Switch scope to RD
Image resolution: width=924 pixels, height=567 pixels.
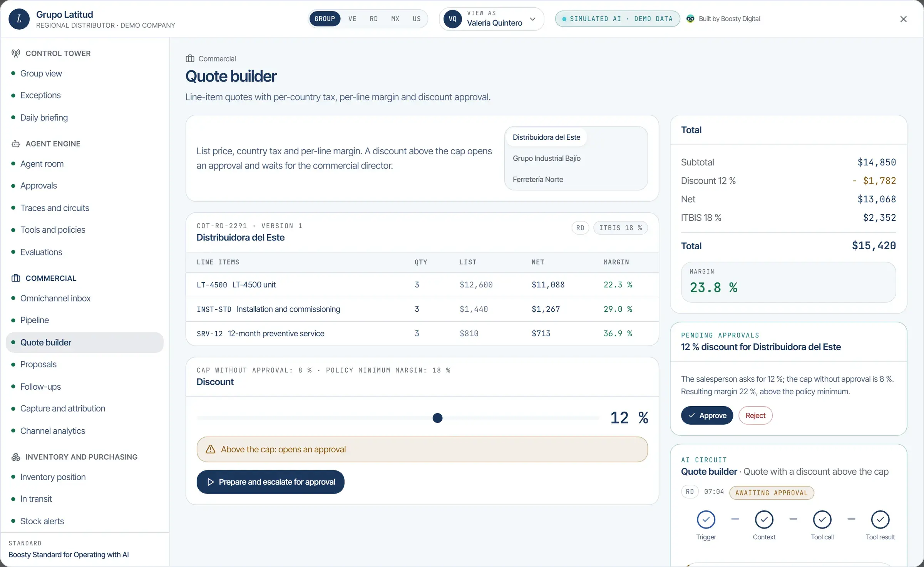(374, 19)
